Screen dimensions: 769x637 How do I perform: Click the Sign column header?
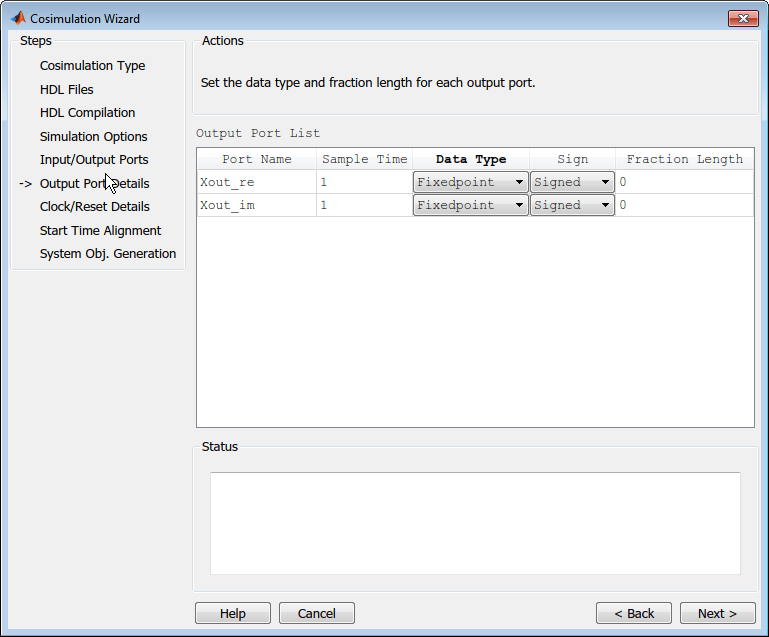tap(572, 159)
